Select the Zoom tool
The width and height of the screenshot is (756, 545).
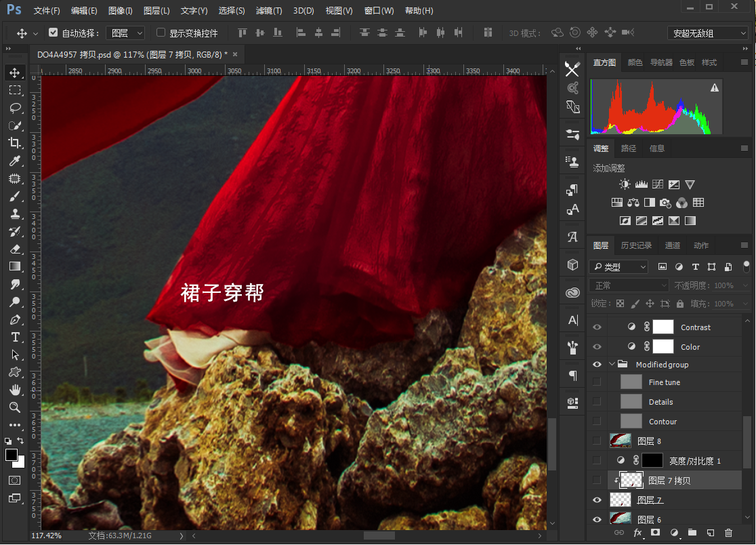tap(14, 407)
